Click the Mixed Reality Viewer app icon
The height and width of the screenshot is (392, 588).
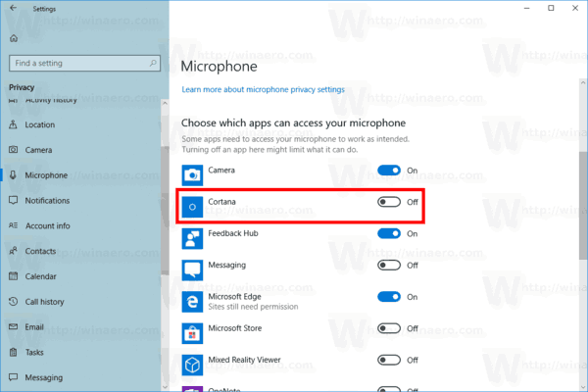coord(192,365)
